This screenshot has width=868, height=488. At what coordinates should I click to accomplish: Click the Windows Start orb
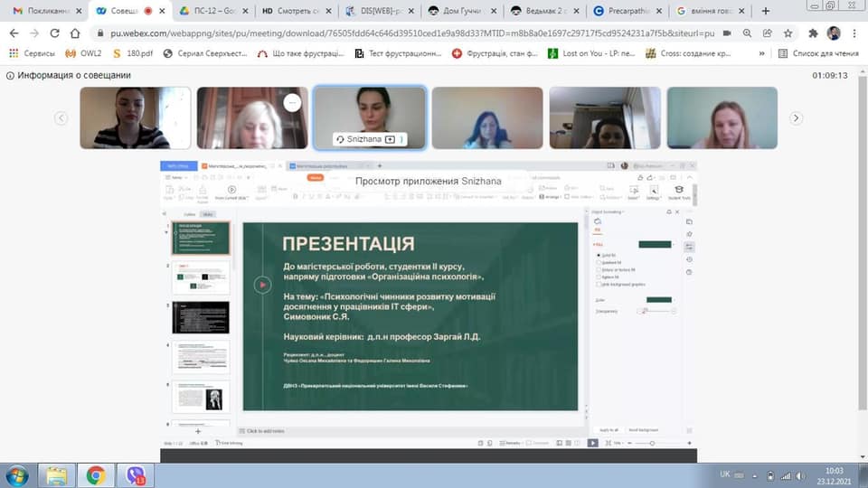pos(18,474)
